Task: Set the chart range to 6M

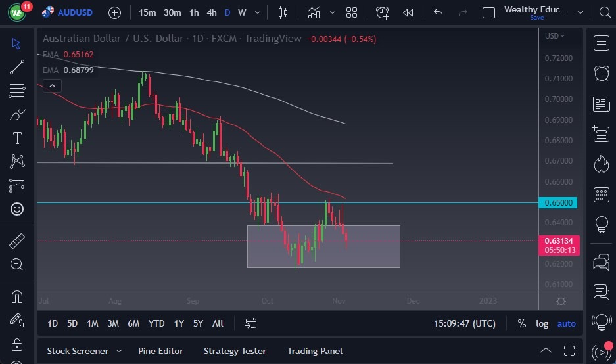Action: [x=133, y=323]
